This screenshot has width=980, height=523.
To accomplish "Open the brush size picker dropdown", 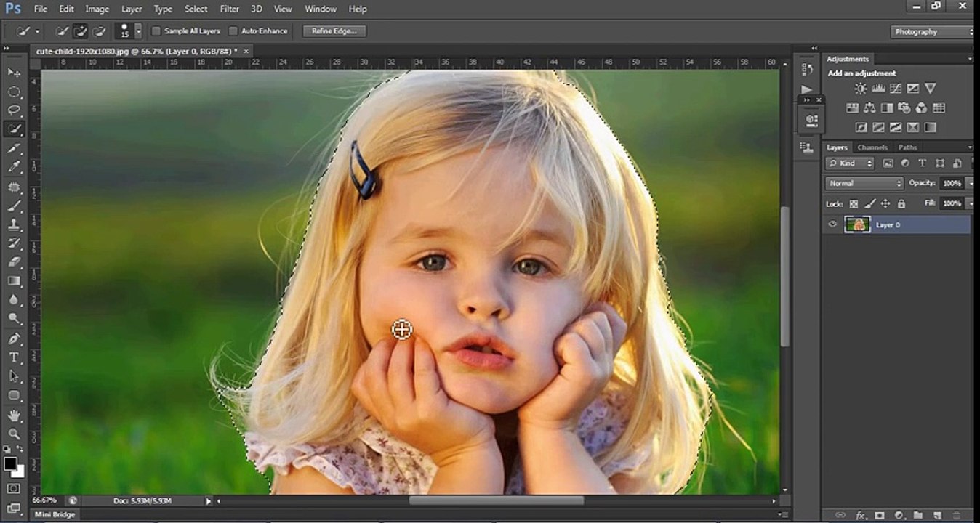I will coord(138,31).
